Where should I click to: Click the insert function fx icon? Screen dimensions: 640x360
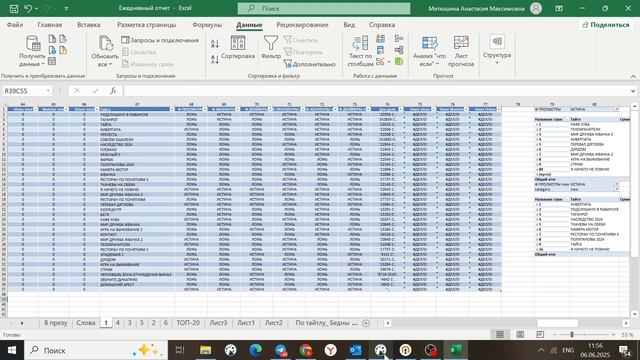point(113,91)
